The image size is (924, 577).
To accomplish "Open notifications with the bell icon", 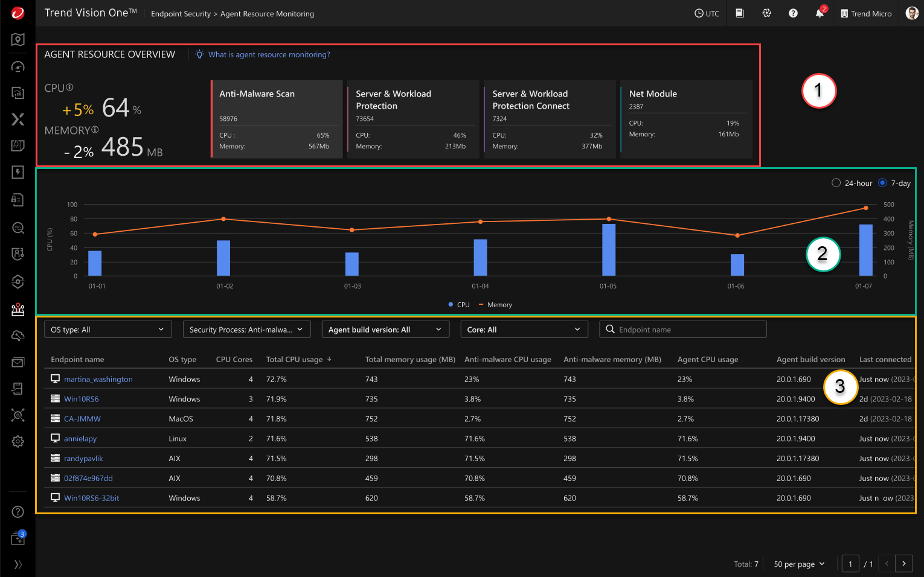I will tap(820, 13).
